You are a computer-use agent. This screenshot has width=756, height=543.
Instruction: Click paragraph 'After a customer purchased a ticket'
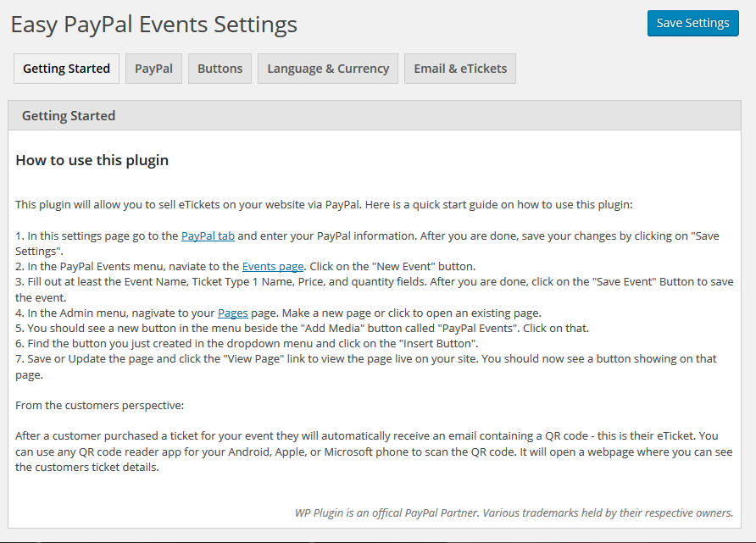(374, 452)
